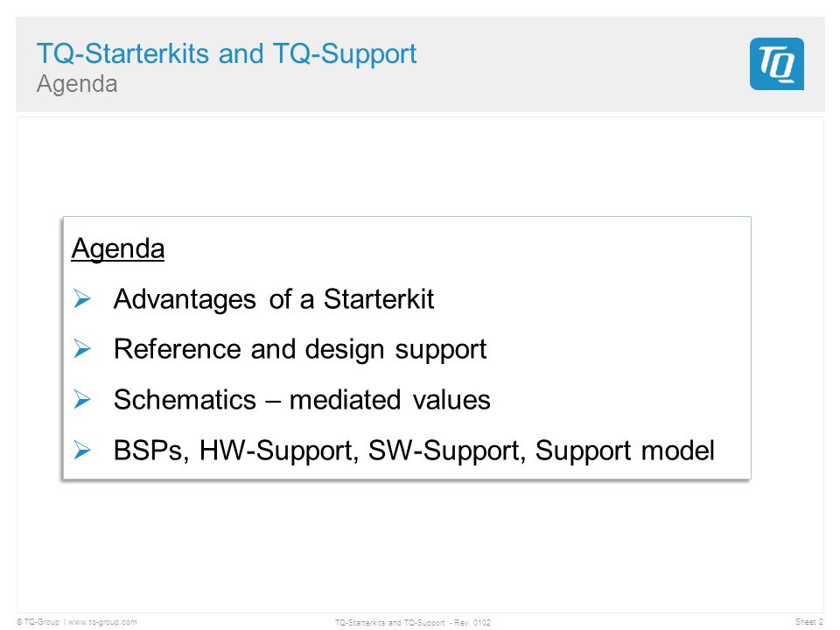Click the arrow bullet before Advantages of a Starterkit
The image size is (840, 630).
tap(82, 298)
